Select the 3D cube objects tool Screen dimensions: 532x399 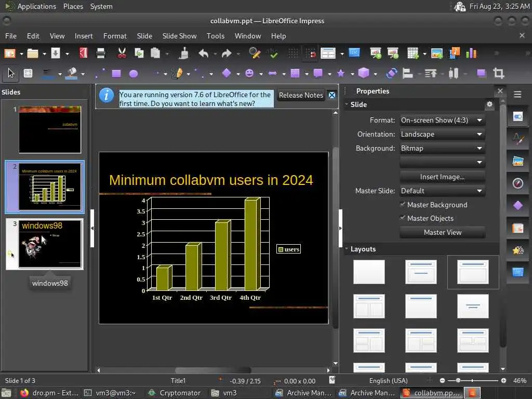coord(363,73)
